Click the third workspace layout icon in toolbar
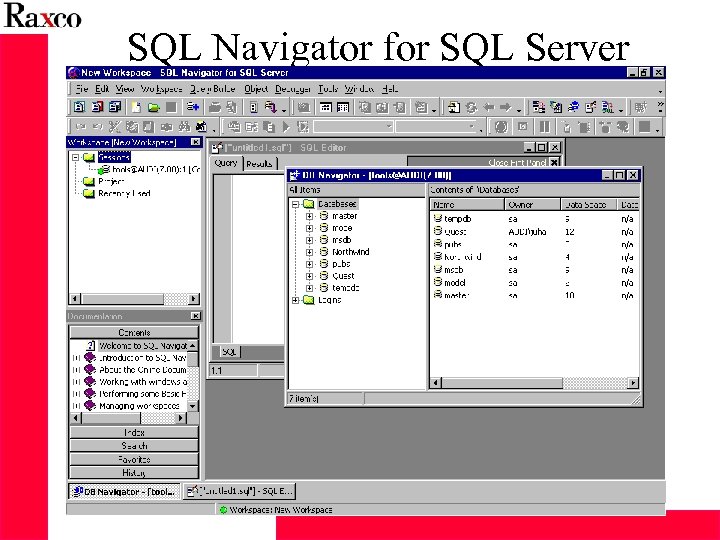The image size is (720, 540). tap(115, 107)
